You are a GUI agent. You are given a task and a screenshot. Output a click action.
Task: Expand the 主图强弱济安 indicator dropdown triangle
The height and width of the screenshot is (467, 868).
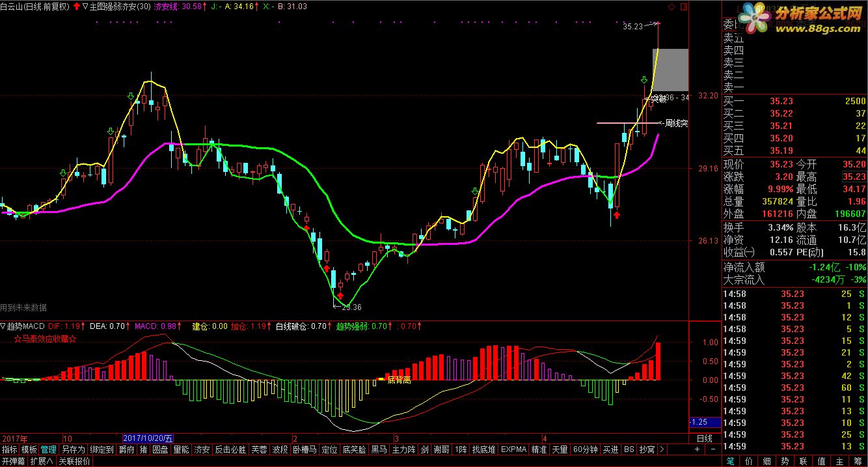tap(85, 6)
